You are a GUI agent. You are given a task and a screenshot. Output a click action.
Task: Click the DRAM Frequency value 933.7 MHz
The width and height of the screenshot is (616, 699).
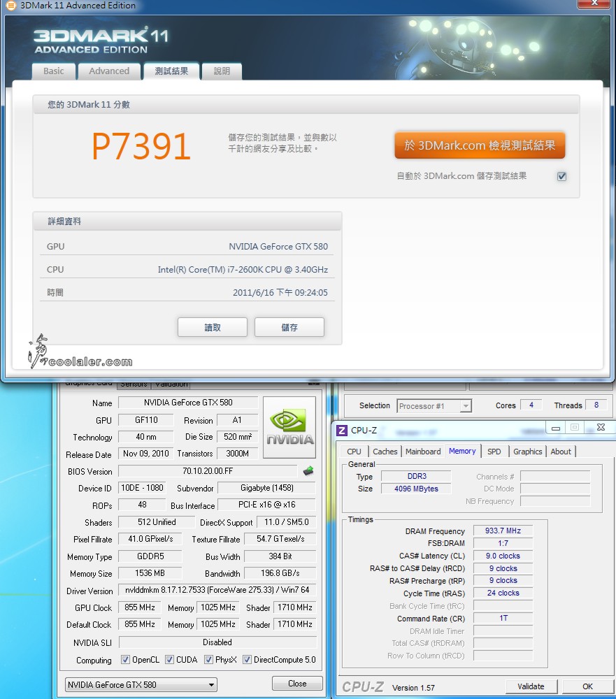(x=503, y=531)
